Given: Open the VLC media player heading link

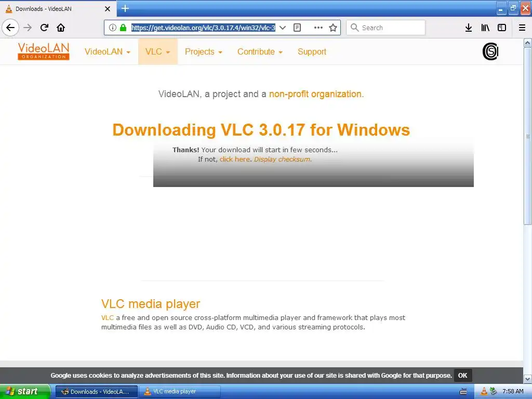Looking at the screenshot, I should click(151, 303).
